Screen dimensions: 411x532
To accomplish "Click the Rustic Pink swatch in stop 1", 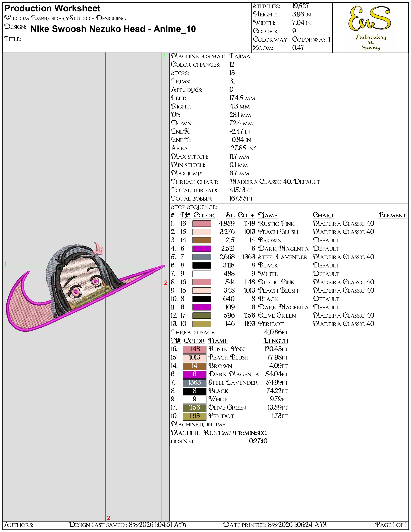I will point(202,224).
